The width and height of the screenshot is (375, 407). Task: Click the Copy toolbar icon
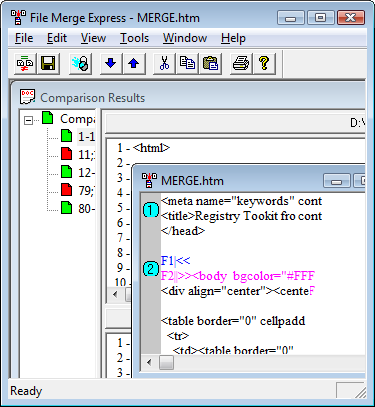187,63
